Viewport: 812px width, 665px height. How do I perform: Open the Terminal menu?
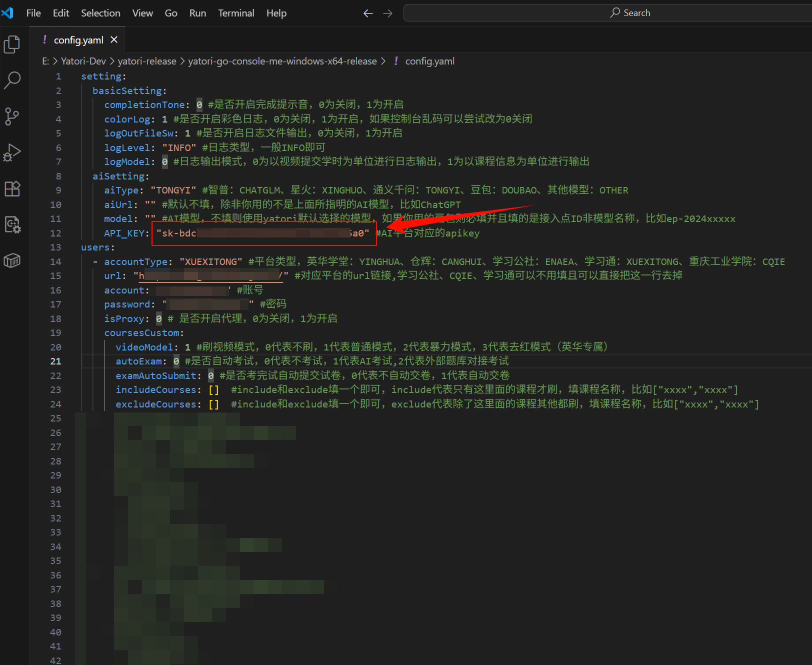pyautogui.click(x=236, y=13)
